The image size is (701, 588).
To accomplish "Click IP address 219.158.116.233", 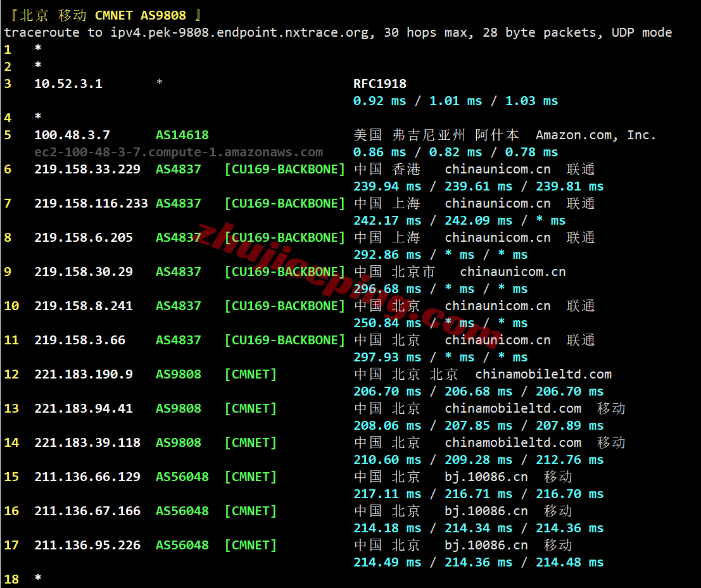I will click(91, 203).
